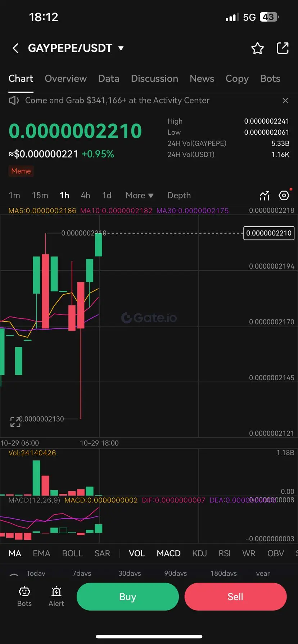Tap the MA10 value label
This screenshot has height=644, width=298.
coord(116,211)
